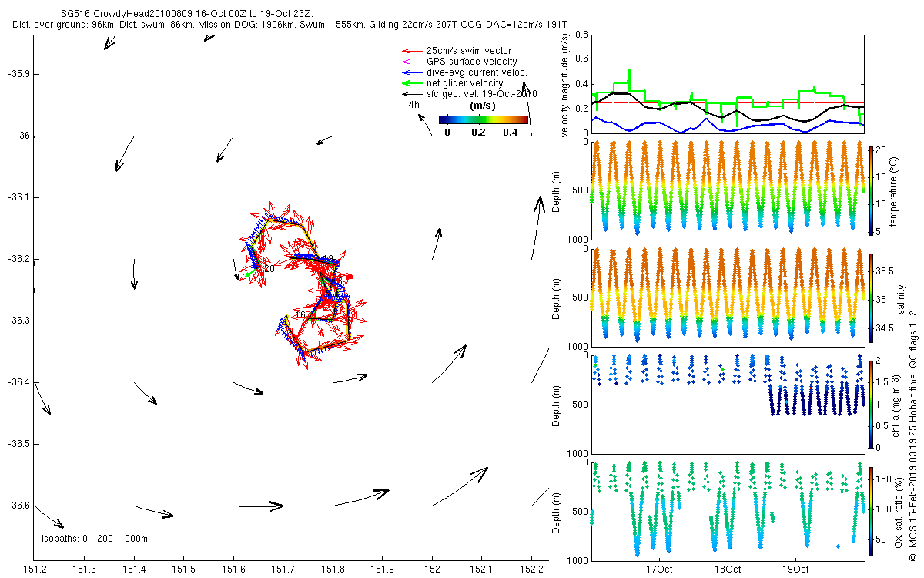
Task: Click the longitude tick label '152'
Action: (432, 570)
